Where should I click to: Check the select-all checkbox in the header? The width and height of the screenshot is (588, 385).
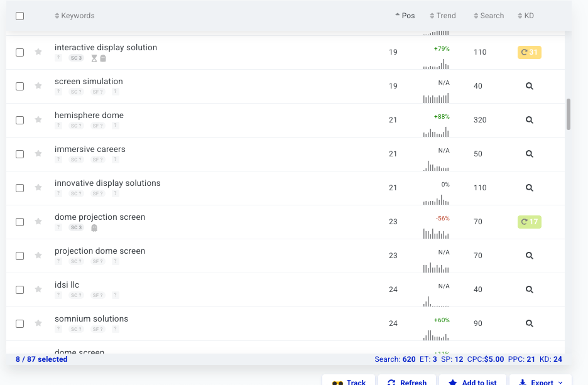click(x=19, y=15)
